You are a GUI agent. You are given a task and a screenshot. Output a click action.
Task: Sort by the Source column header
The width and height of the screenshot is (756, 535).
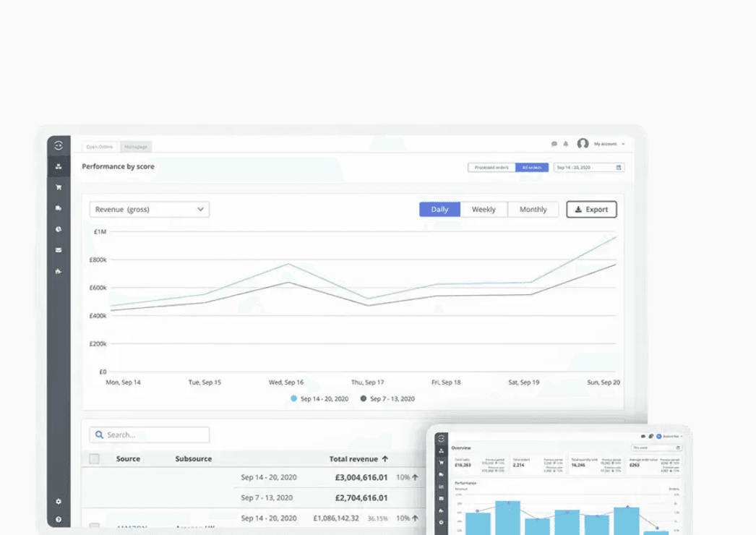[128, 459]
